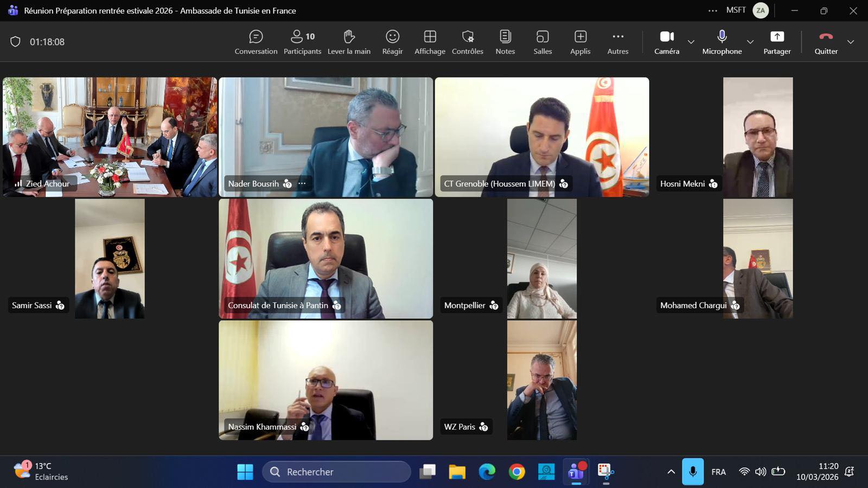Open the Conversation chat panel
The image size is (868, 488).
(x=256, y=42)
